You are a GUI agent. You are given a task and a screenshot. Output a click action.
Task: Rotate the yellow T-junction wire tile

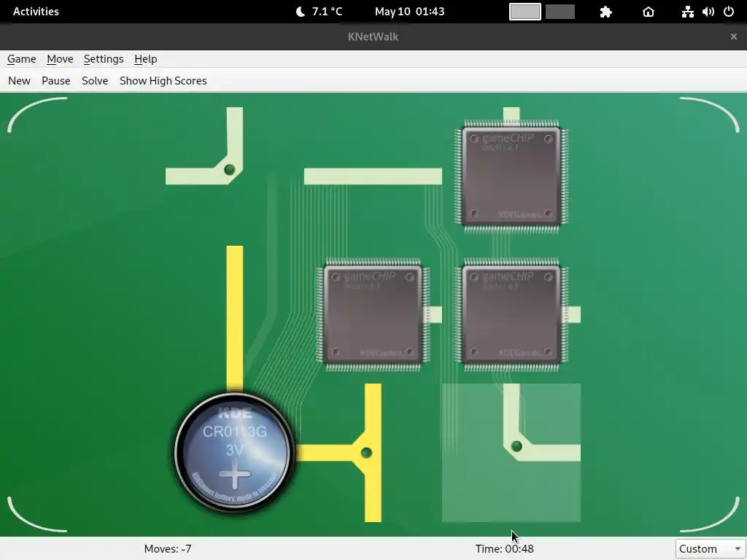pos(373,453)
